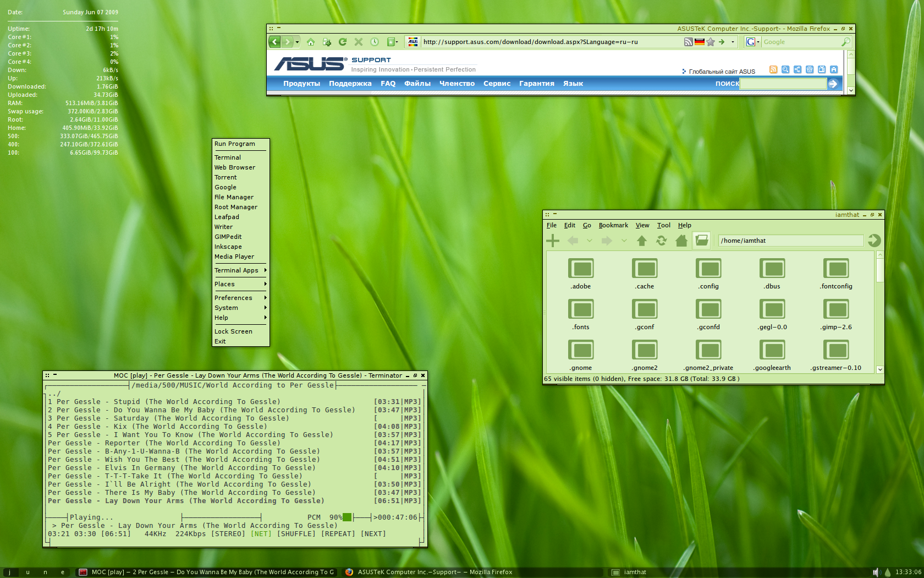Open Bookmark menu in file manager
Screen dimensions: 924x578
coord(613,225)
